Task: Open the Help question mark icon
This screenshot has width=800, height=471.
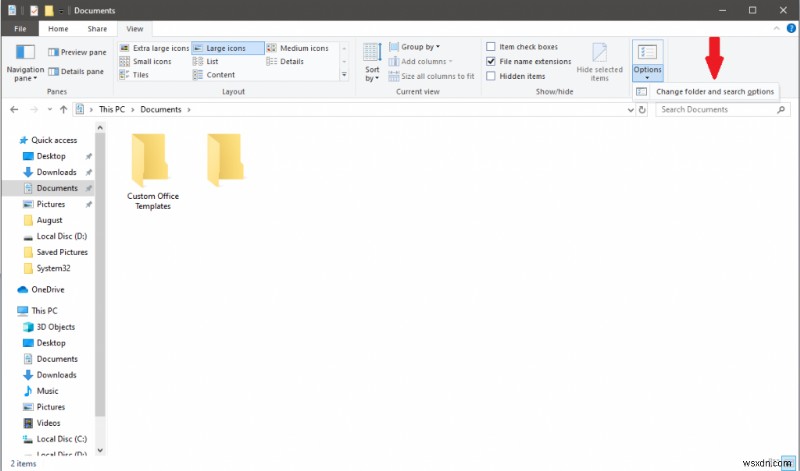Action: pos(791,29)
